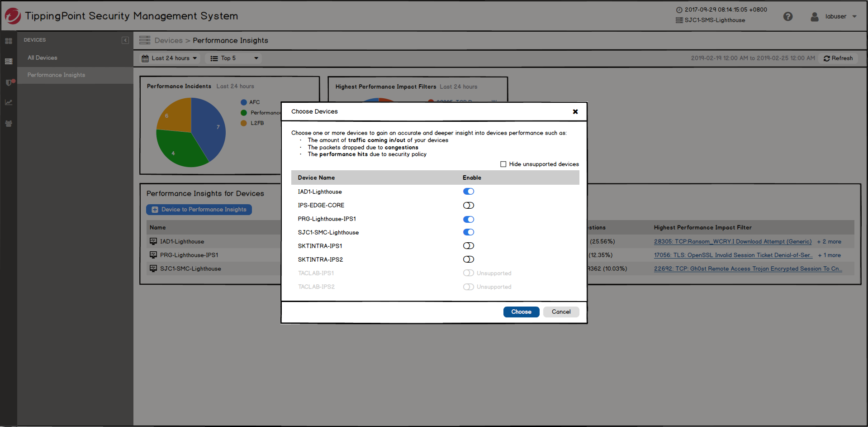Open the Top 5 dropdown

(234, 58)
